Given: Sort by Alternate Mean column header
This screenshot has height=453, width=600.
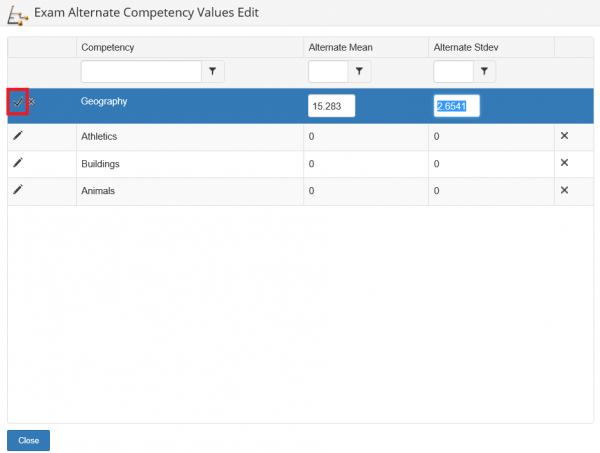Looking at the screenshot, I should pos(341,47).
